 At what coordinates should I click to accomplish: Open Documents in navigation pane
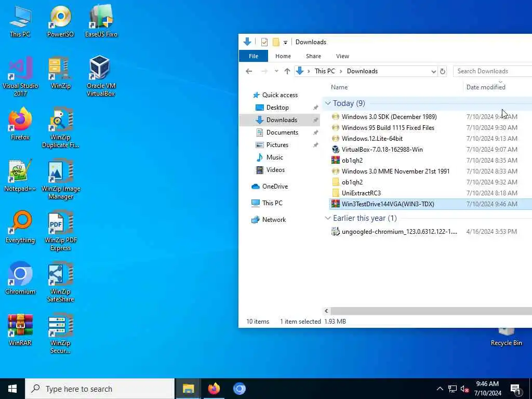tap(282, 132)
